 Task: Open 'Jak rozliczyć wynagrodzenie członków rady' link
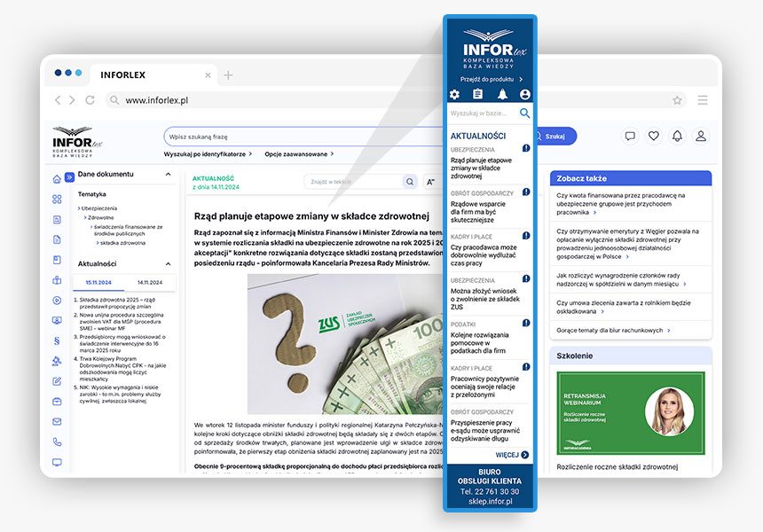coord(621,279)
